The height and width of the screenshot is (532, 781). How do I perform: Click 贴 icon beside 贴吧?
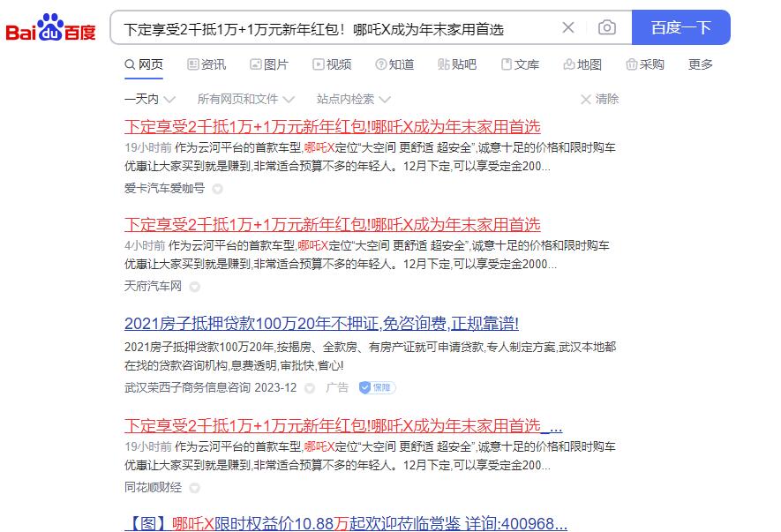coord(443,64)
